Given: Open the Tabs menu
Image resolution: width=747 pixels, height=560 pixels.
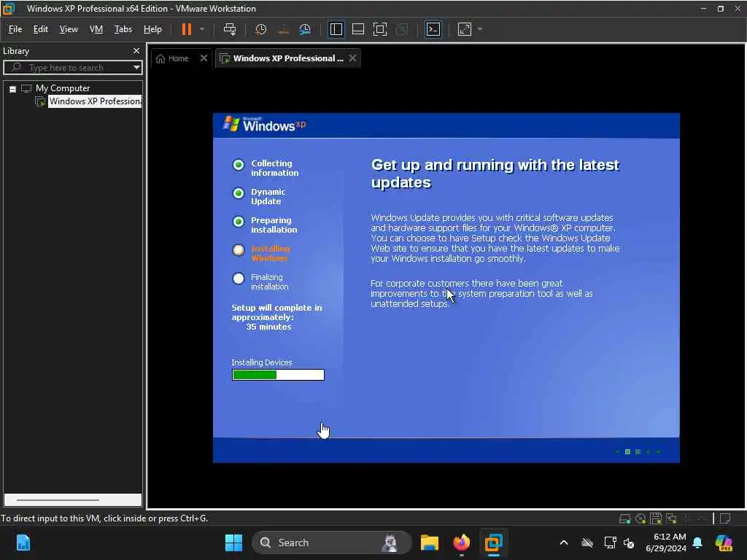Looking at the screenshot, I should pyautogui.click(x=123, y=29).
